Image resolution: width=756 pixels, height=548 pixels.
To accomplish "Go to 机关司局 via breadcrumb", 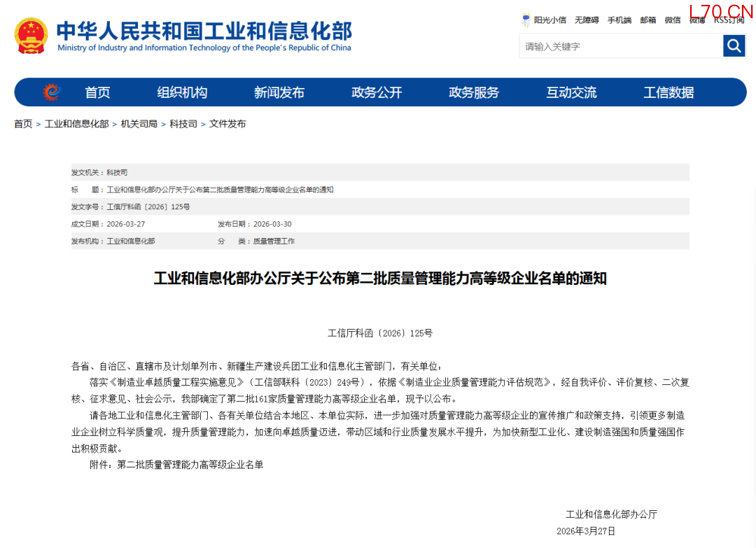I will (x=139, y=124).
